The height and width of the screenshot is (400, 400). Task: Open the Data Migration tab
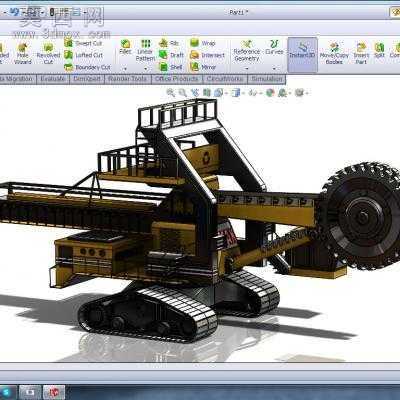tap(17, 79)
